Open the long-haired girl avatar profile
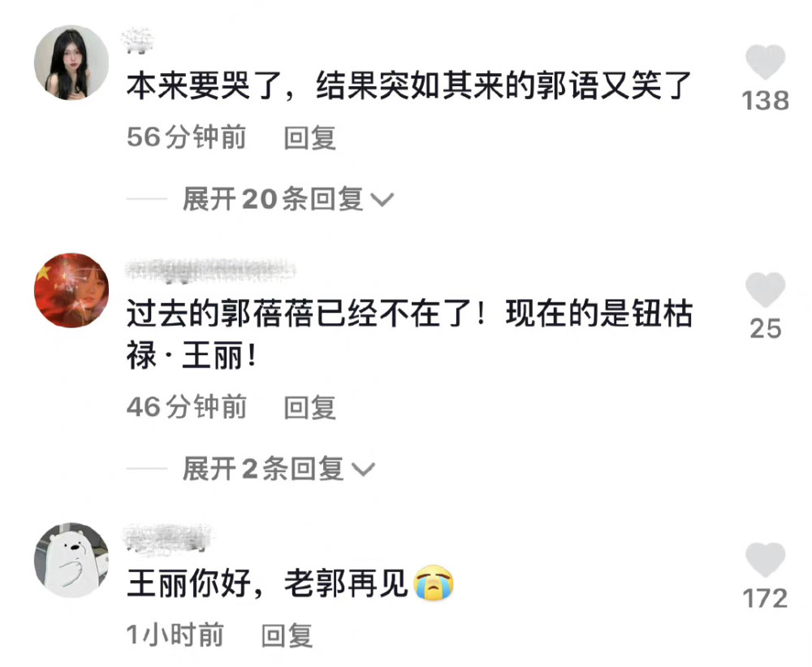This screenshot has width=812, height=667. pos(71,63)
